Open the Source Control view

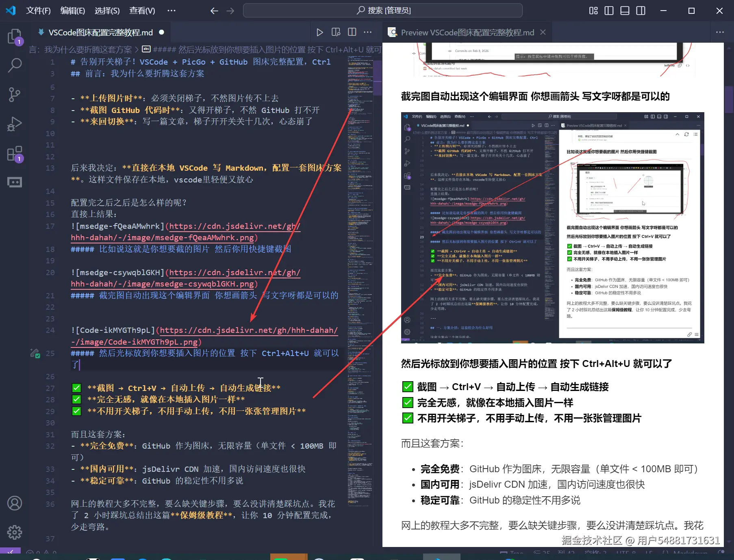coord(15,94)
